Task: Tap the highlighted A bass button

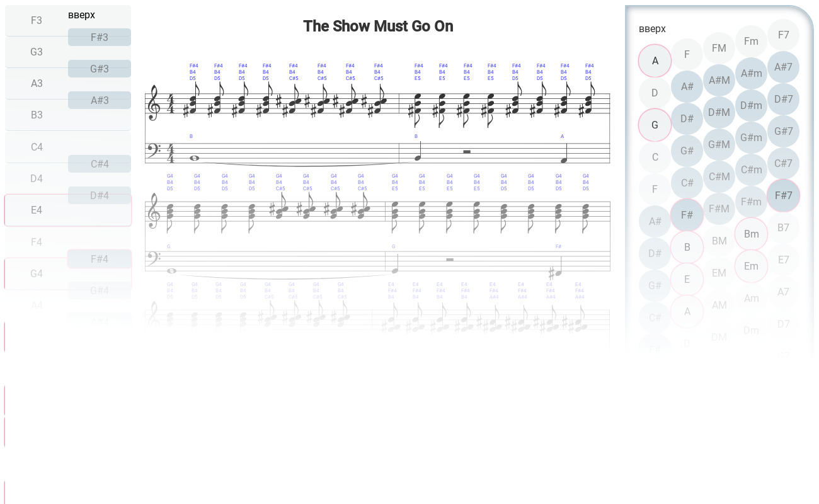Action: click(x=655, y=60)
